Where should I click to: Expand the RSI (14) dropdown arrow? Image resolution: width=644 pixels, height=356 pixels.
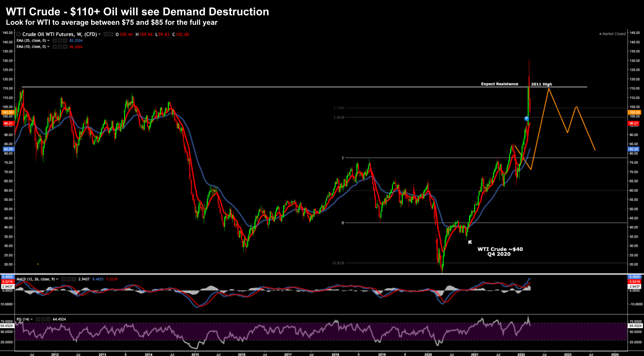pos(32,319)
